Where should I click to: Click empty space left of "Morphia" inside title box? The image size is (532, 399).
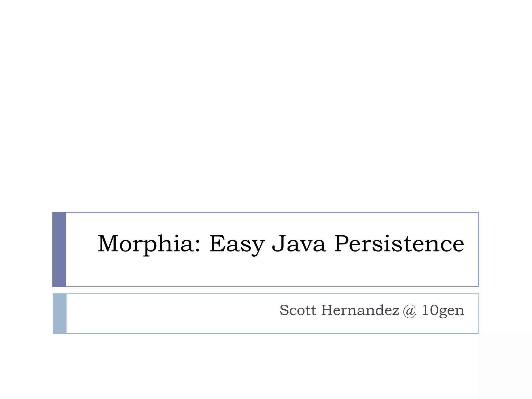(x=82, y=244)
